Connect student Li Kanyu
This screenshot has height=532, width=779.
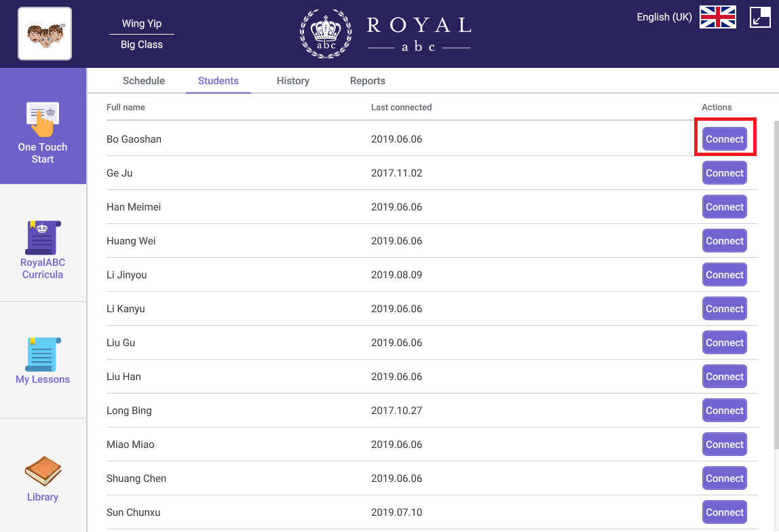point(724,309)
